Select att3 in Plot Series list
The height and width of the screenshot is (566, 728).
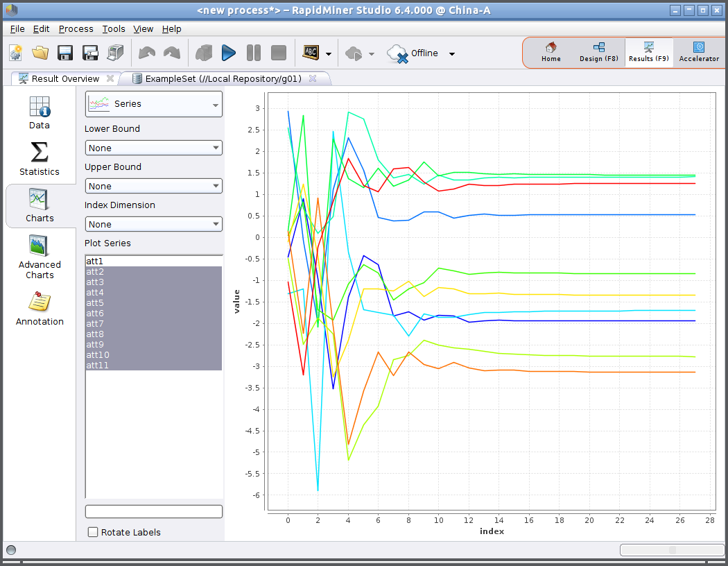(154, 282)
